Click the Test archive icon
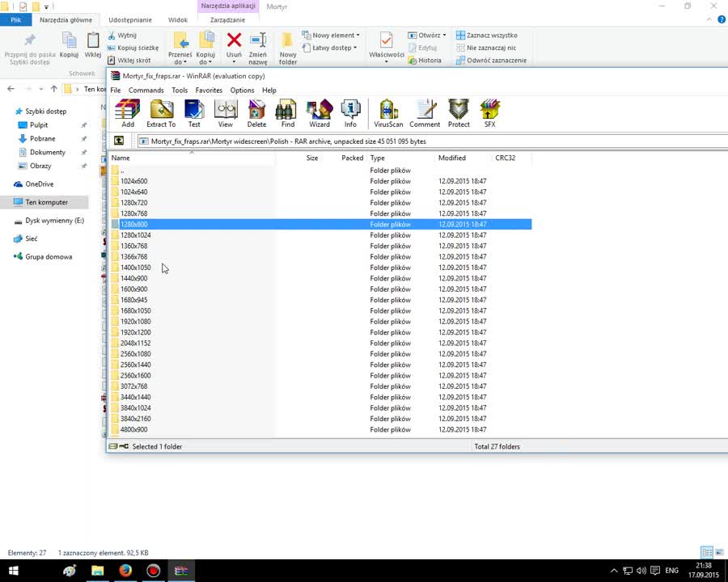Screen dimensions: 728x582 click(194, 112)
